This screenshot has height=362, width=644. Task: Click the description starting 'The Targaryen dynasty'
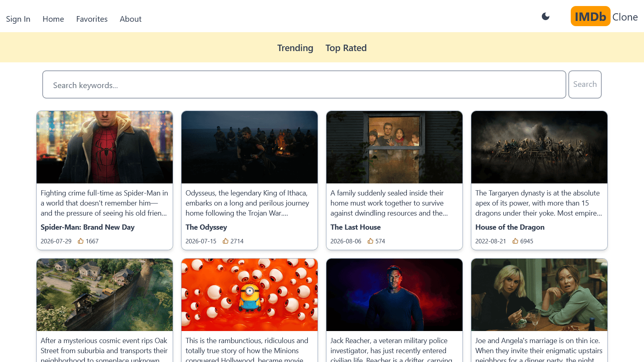pyautogui.click(x=539, y=203)
